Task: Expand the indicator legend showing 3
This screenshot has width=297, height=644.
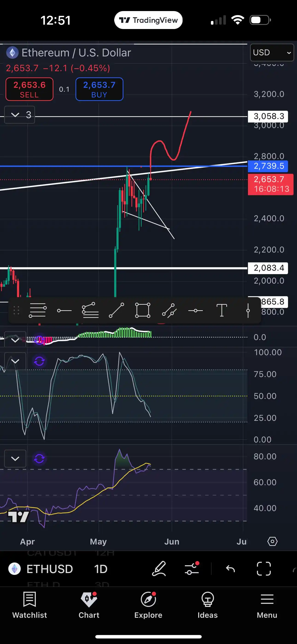Action: point(20,115)
